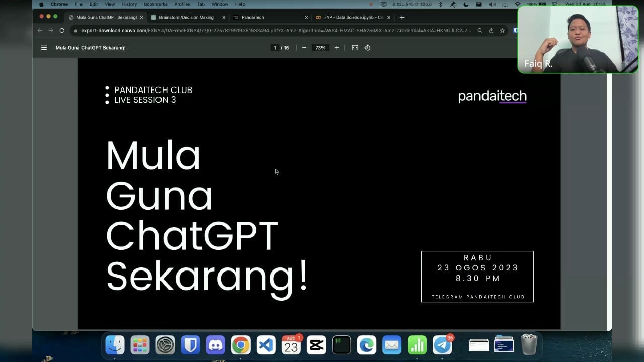Open the uBlock extension in the toolbar

pyautogui.click(x=516, y=30)
